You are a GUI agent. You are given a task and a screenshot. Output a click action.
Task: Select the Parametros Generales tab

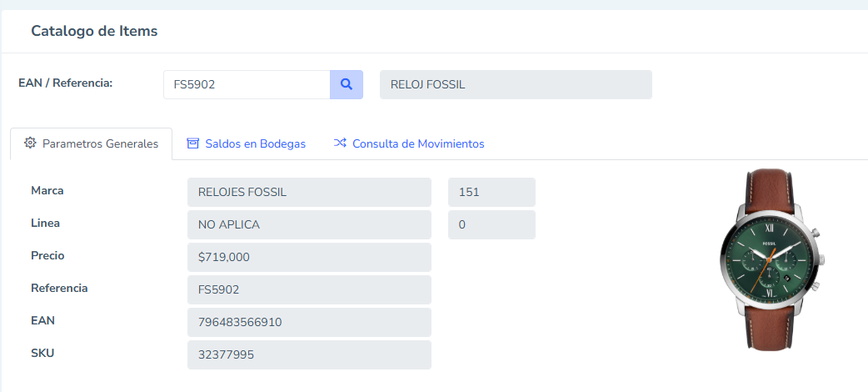[x=92, y=143]
